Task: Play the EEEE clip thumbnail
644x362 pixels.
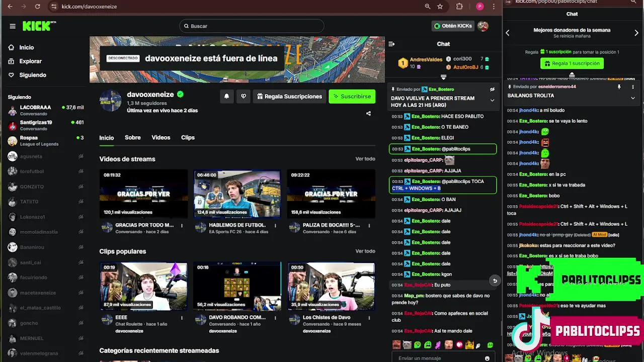Action: [143, 287]
